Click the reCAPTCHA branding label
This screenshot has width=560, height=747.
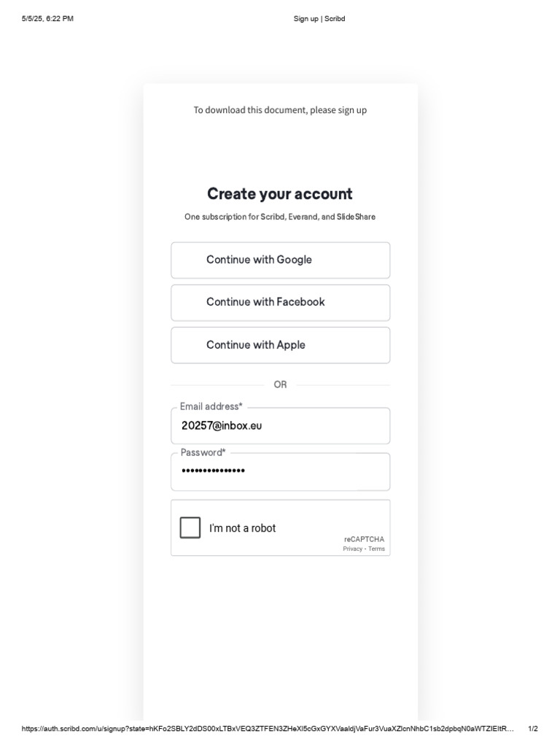click(364, 539)
